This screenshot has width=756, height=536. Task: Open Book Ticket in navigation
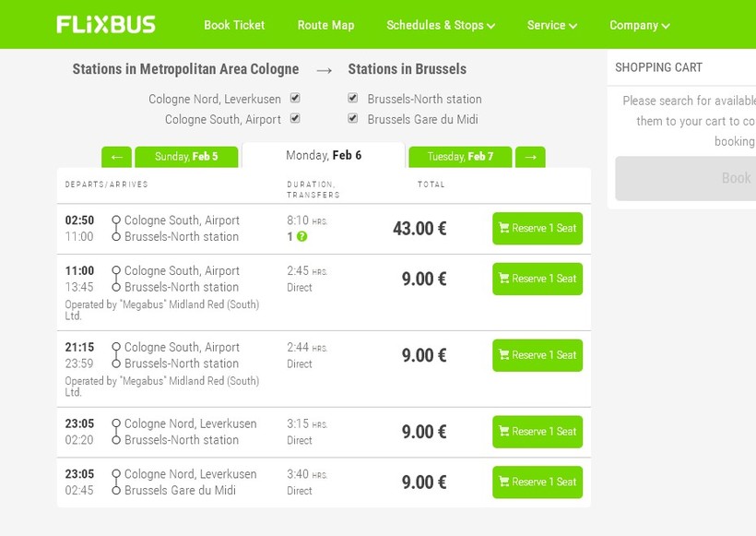click(x=234, y=26)
